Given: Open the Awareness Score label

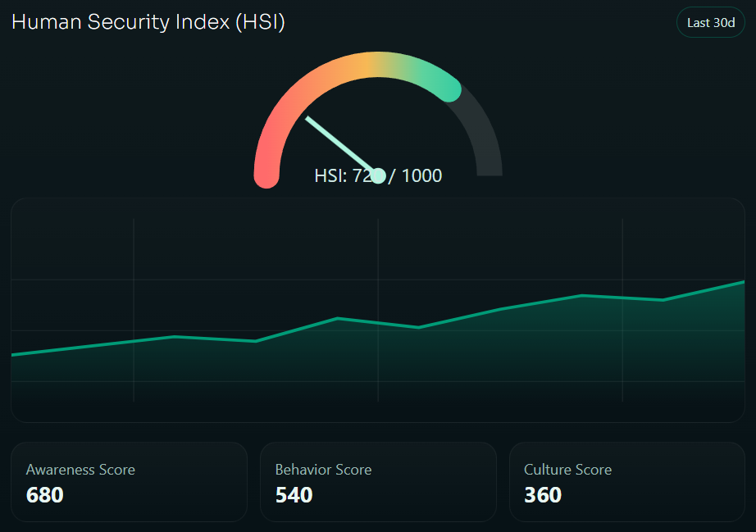Looking at the screenshot, I should pyautogui.click(x=80, y=470).
